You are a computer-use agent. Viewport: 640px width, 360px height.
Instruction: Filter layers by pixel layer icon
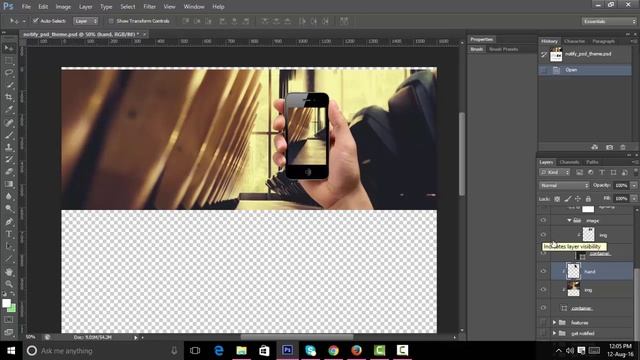pos(579,172)
